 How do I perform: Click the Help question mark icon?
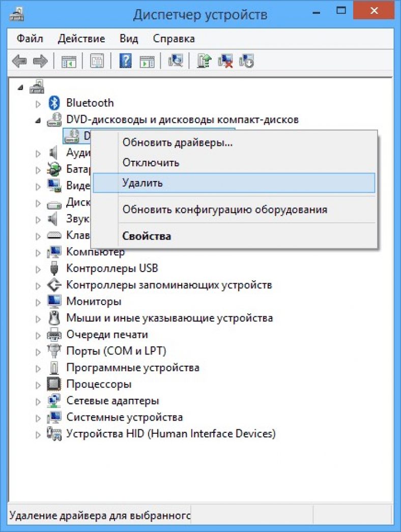pyautogui.click(x=125, y=61)
